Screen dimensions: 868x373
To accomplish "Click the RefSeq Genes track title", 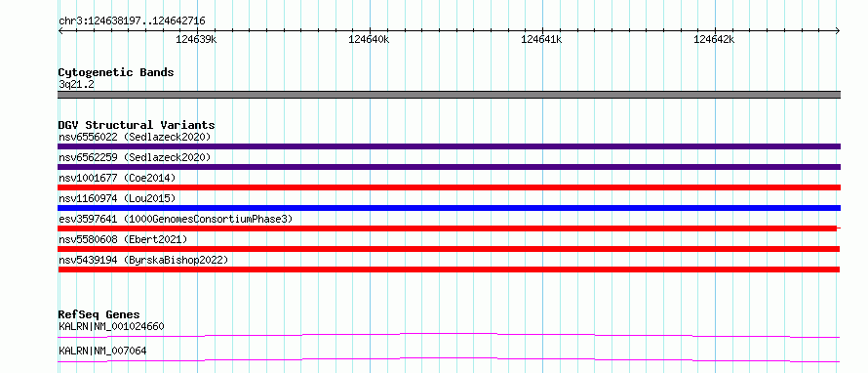I will (x=99, y=314).
